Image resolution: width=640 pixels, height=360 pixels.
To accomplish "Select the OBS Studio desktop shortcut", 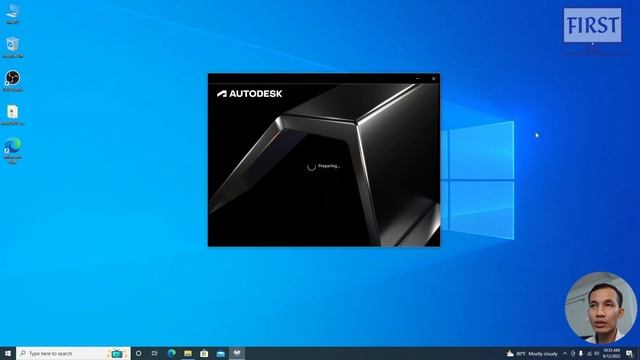I will (13, 81).
